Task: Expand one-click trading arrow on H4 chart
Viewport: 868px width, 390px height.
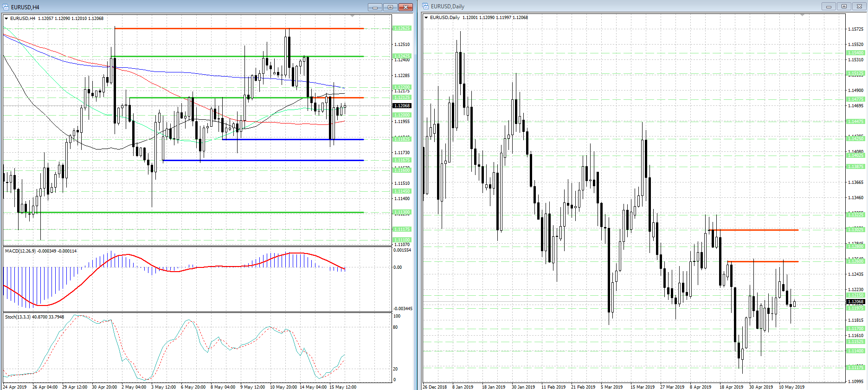Action: click(x=6, y=19)
